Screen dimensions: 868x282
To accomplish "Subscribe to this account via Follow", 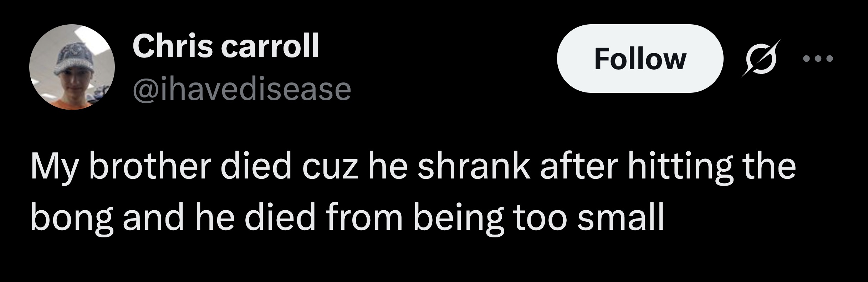I will (x=640, y=59).
